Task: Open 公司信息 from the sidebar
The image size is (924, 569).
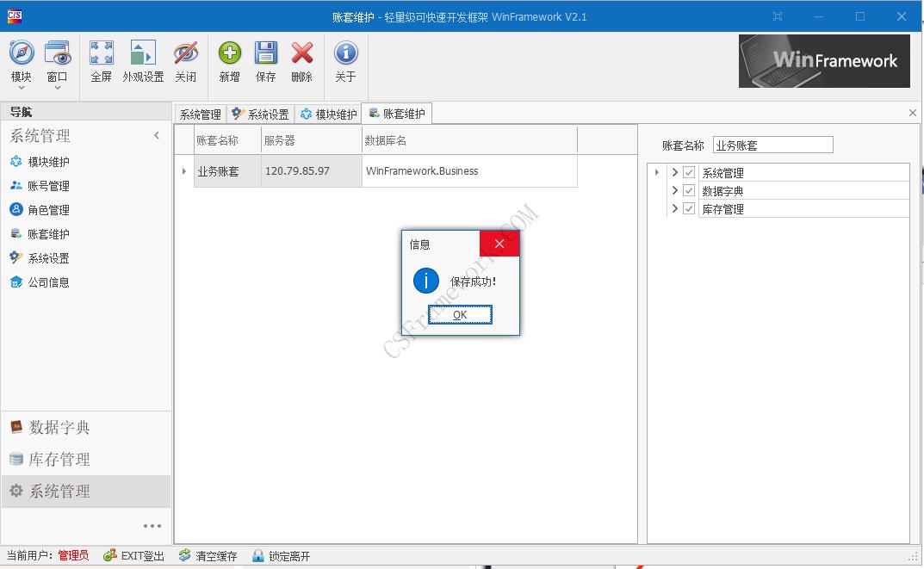Action: pos(50,281)
